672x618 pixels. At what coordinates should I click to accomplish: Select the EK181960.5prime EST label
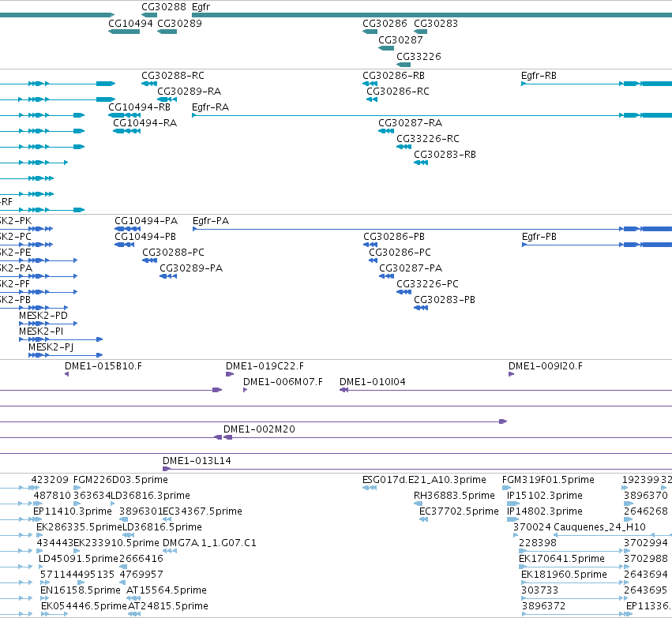tap(564, 575)
